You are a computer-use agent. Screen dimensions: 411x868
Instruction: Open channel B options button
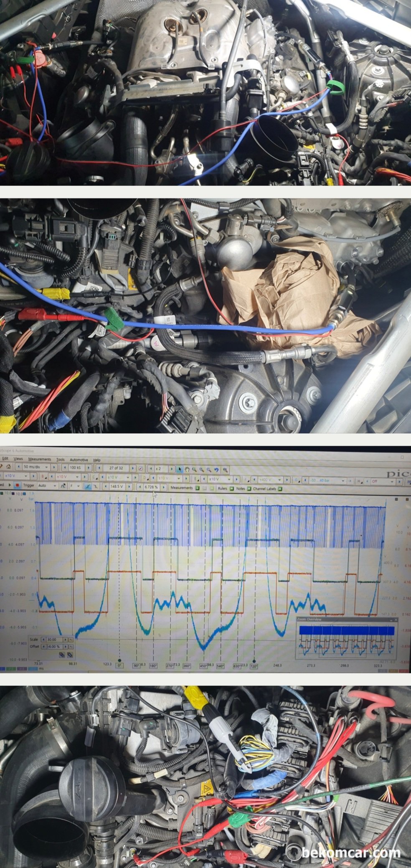pos(43,476)
